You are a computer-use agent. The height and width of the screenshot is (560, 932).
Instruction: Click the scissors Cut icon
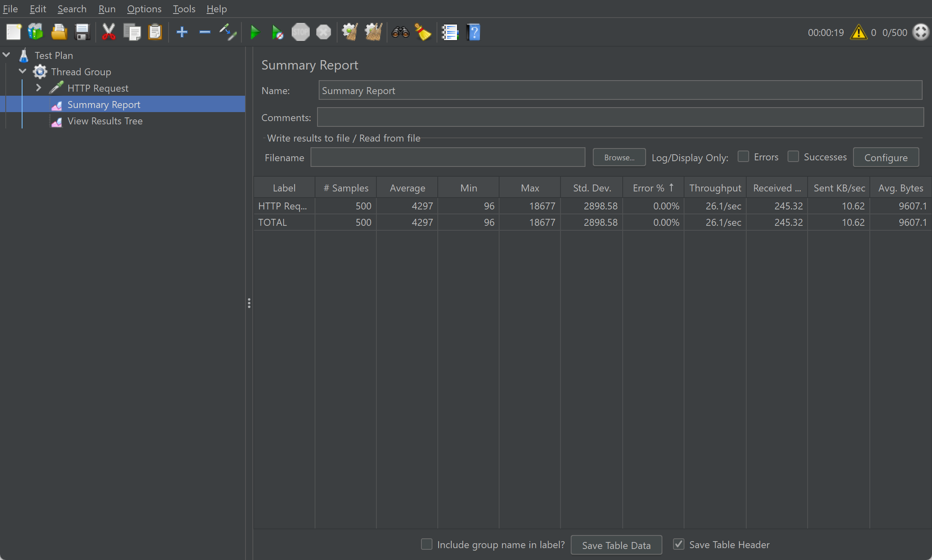coord(108,32)
